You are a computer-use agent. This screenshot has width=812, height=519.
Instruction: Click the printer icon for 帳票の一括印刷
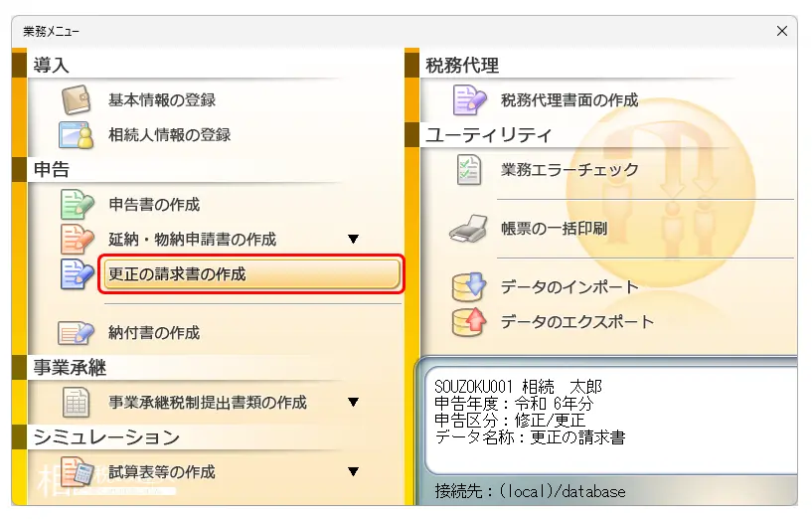pos(469,229)
